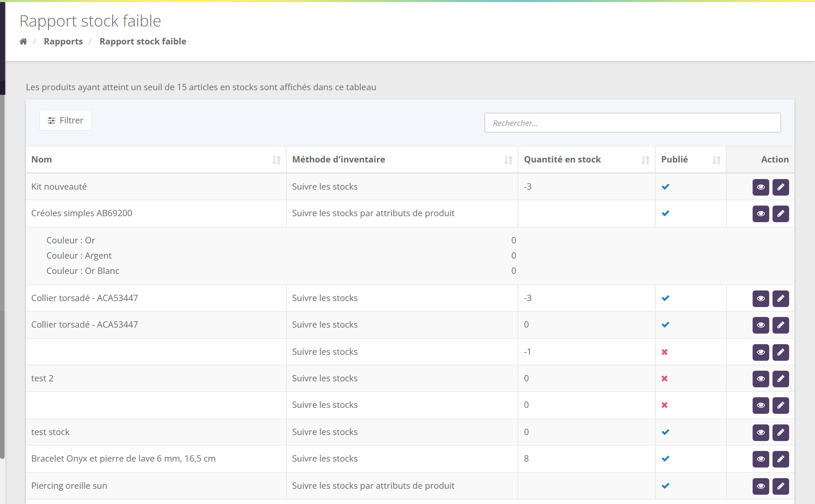Sort by Quantité en stock column

pos(645,160)
